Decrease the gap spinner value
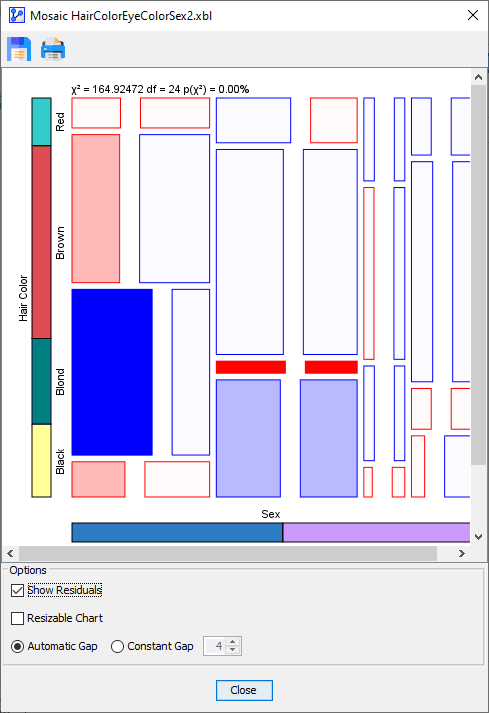Viewport: 489px width, 713px height. click(233, 650)
